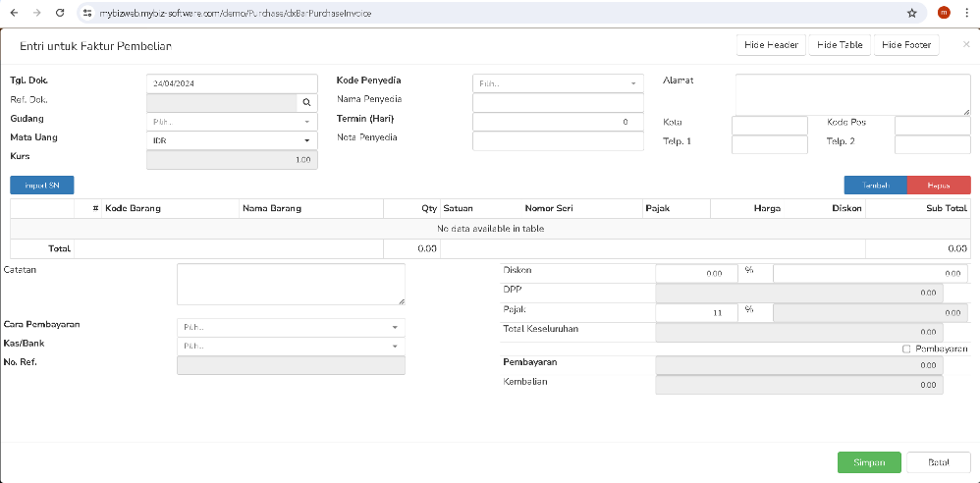
Task: Click the Alamat text area
Action: [853, 95]
